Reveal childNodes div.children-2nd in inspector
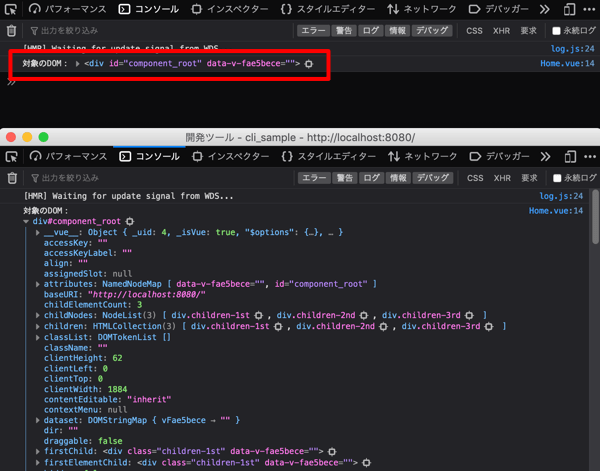 pos(364,315)
